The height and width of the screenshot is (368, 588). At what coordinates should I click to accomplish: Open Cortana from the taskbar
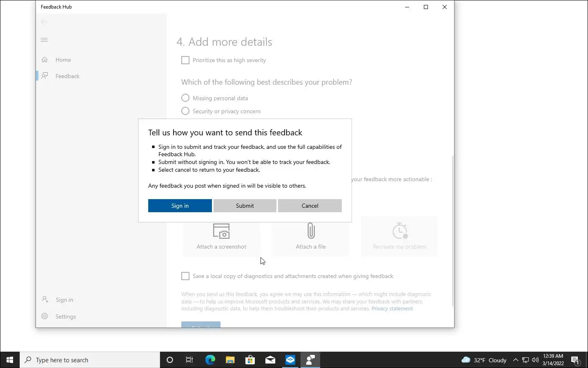pyautogui.click(x=170, y=360)
